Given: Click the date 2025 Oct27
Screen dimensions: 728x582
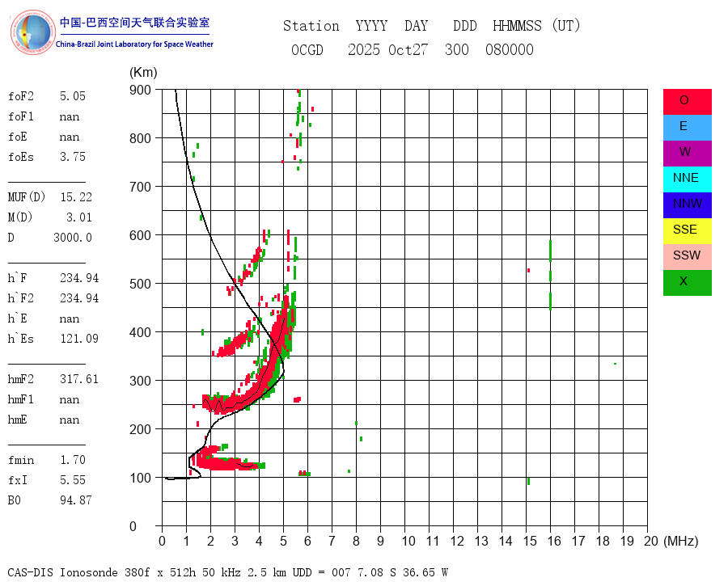Looking at the screenshot, I should [x=387, y=49].
